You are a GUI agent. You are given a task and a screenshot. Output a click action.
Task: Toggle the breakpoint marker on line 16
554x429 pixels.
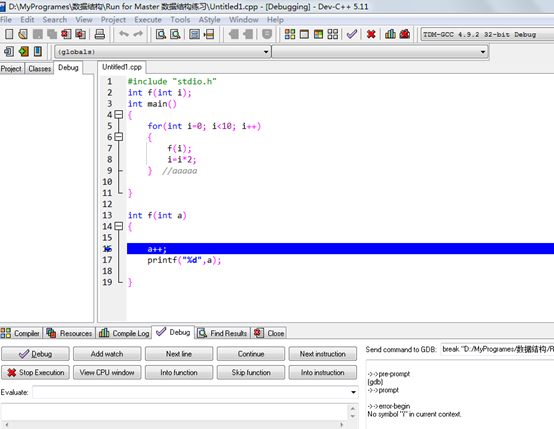pos(107,249)
